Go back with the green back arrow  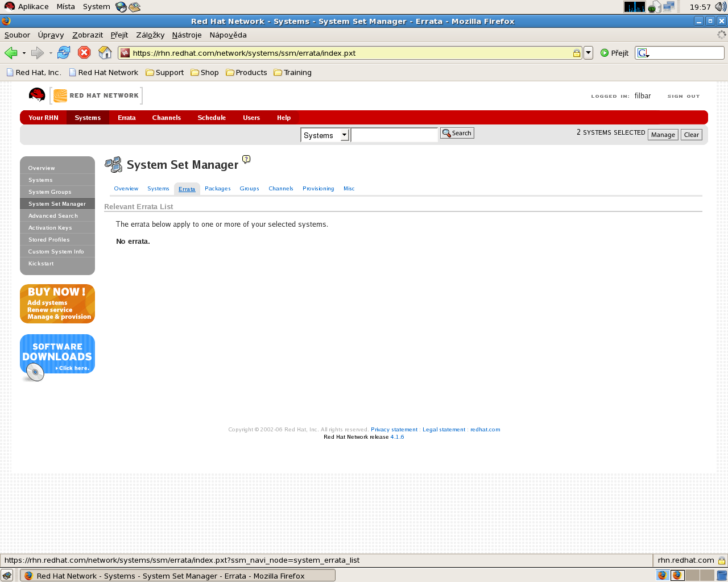pyautogui.click(x=11, y=53)
